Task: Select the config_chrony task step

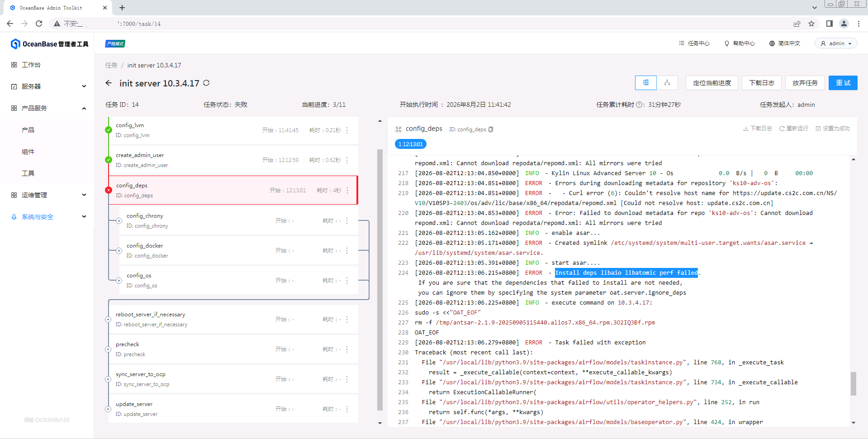Action: [239, 221]
